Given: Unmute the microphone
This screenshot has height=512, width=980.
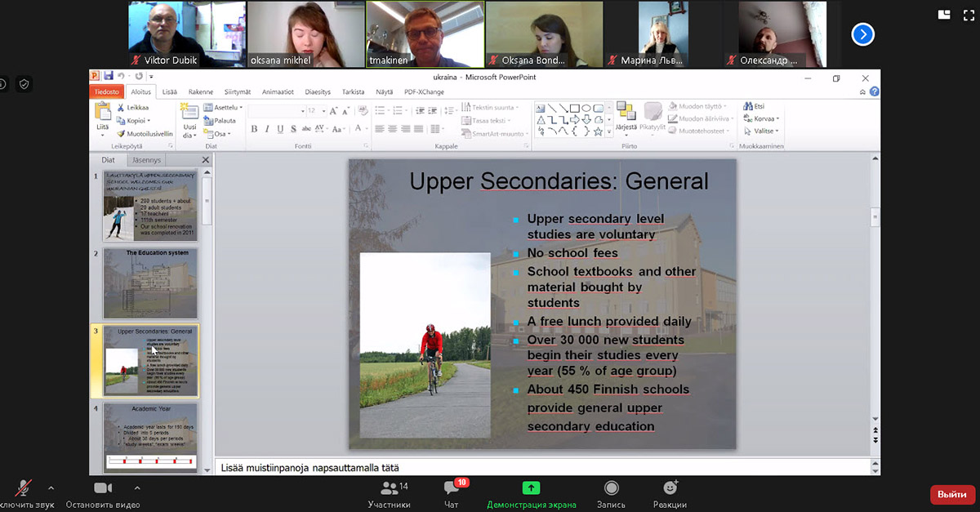Looking at the screenshot, I should click(x=23, y=488).
